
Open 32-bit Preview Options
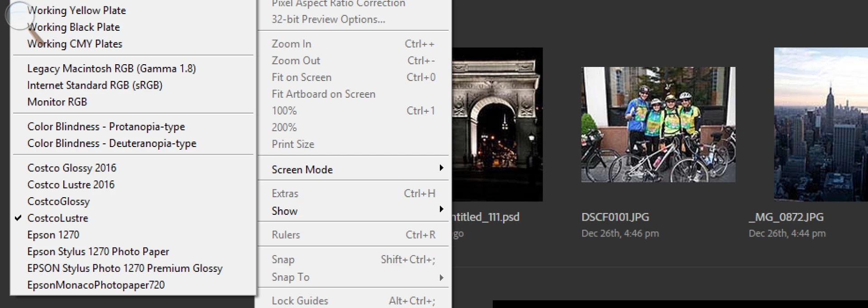(x=354, y=19)
